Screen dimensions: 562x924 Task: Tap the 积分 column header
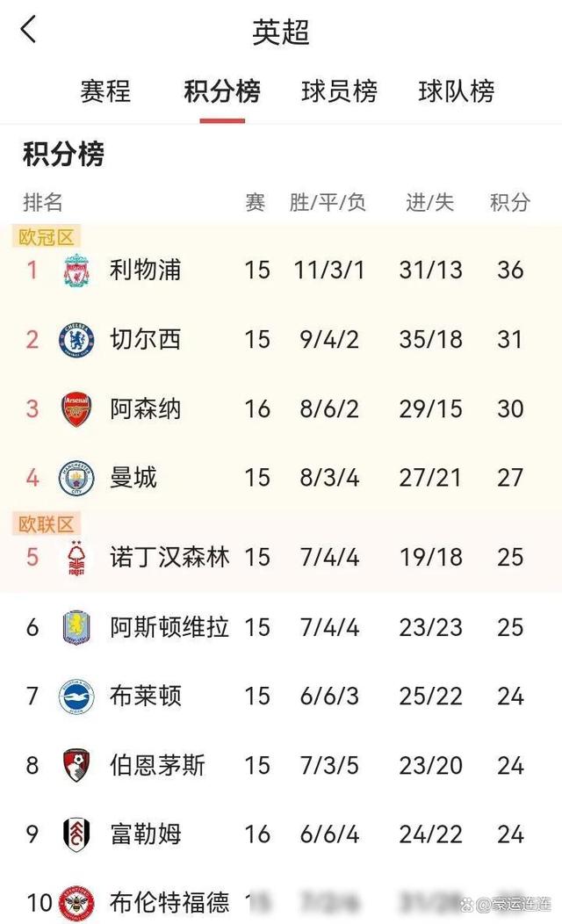(510, 203)
